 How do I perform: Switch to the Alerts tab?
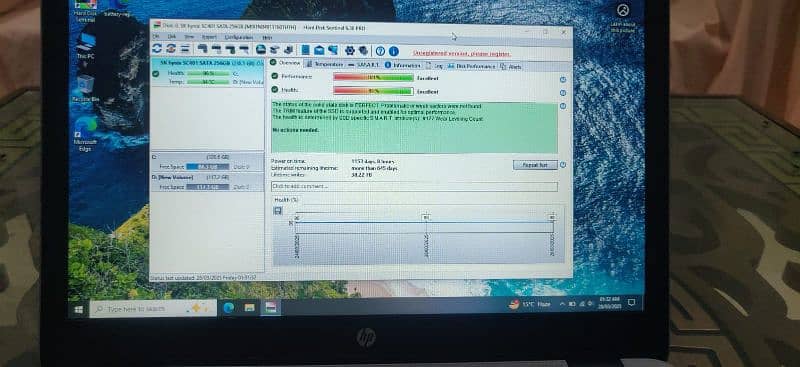tap(511, 66)
